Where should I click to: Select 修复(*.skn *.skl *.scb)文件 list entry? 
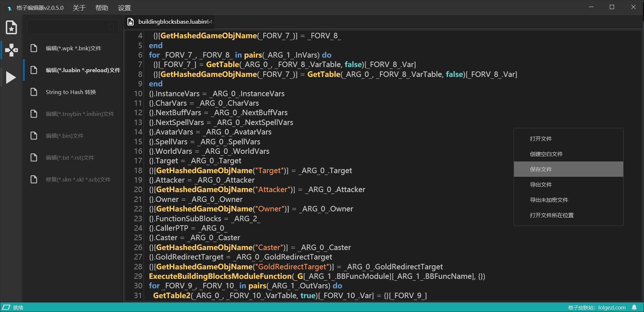point(78,179)
